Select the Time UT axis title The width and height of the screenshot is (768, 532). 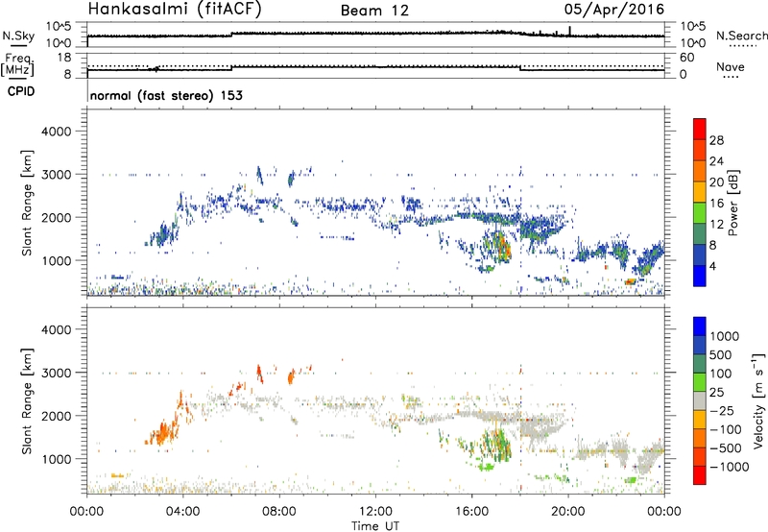375,526
